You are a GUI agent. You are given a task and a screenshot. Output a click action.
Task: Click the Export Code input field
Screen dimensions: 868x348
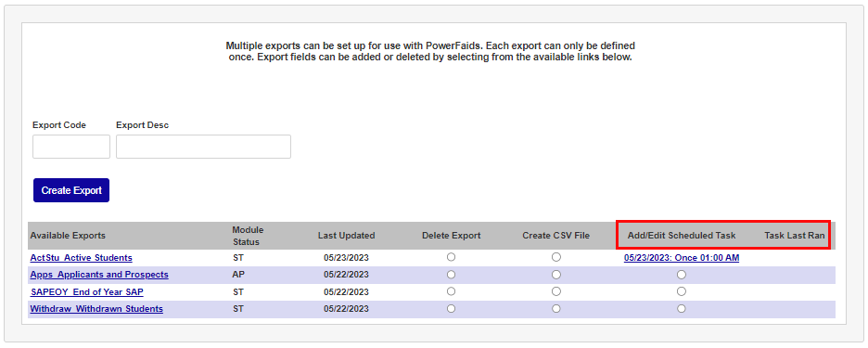click(71, 147)
